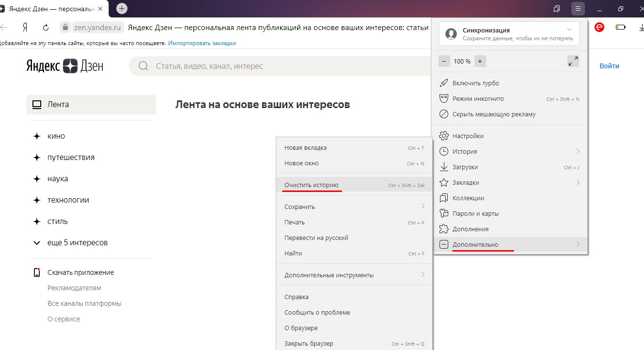This screenshot has height=350, width=644.
Task: Open Дополнения menu item
Action: point(510,229)
